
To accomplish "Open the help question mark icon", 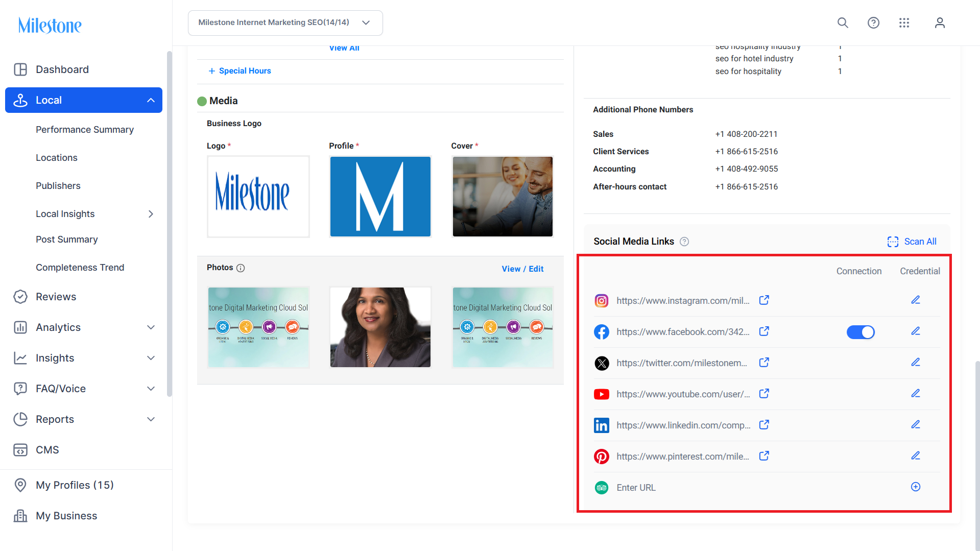I will click(x=873, y=22).
